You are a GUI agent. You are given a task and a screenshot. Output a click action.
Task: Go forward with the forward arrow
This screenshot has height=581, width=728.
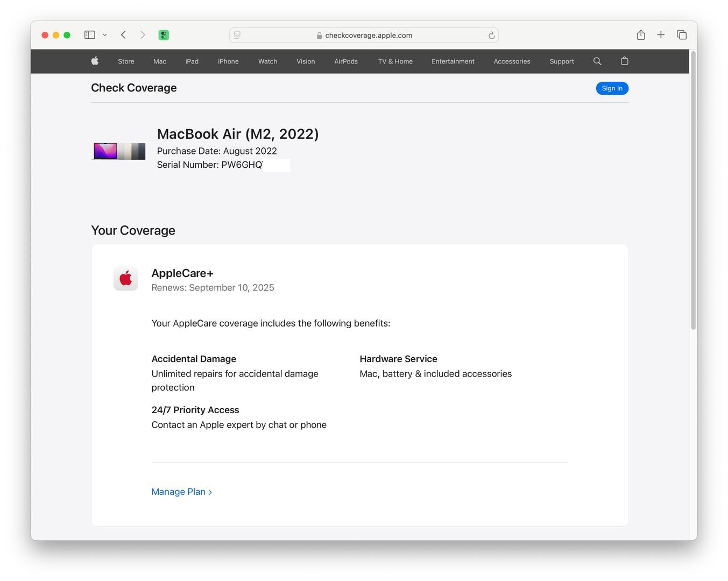[143, 35]
